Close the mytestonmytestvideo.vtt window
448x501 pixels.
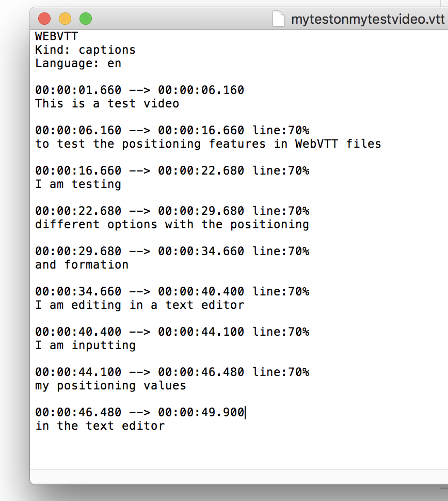44,19
